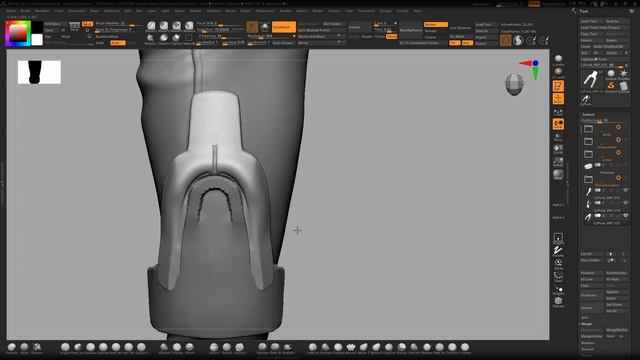640x360 pixels.
Task: Expand the second subtool folder
Action: click(588, 141)
